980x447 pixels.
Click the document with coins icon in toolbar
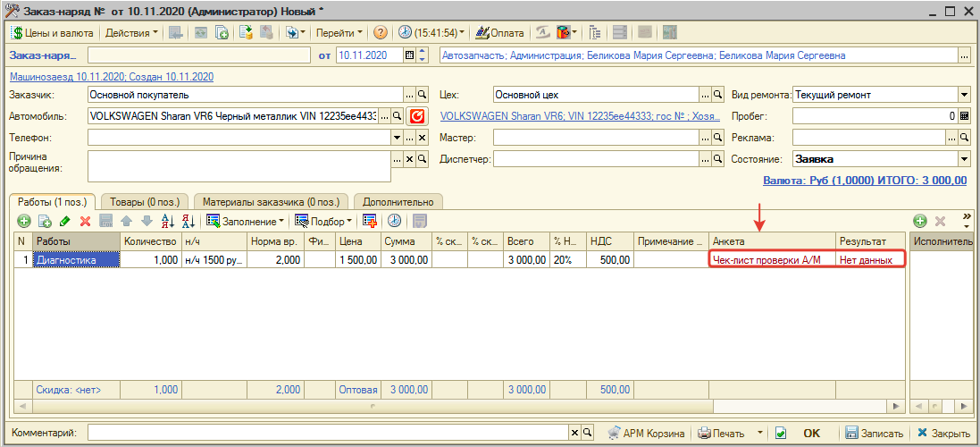(247, 33)
